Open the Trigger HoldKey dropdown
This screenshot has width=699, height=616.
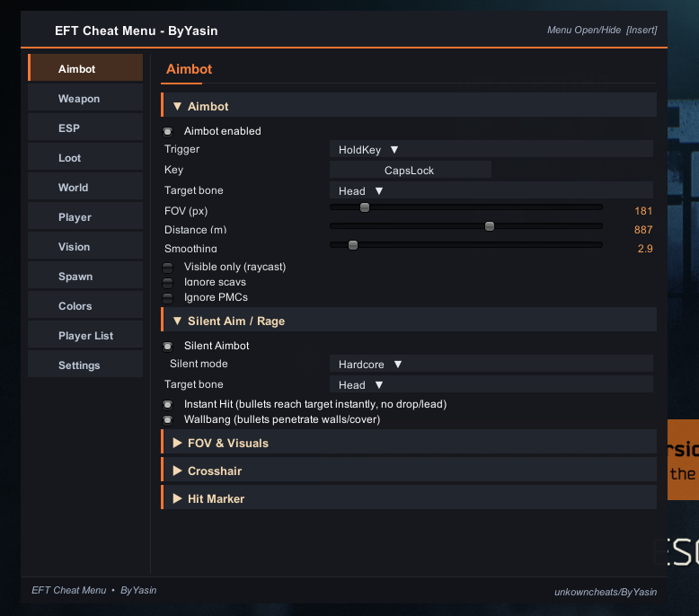tap(491, 149)
